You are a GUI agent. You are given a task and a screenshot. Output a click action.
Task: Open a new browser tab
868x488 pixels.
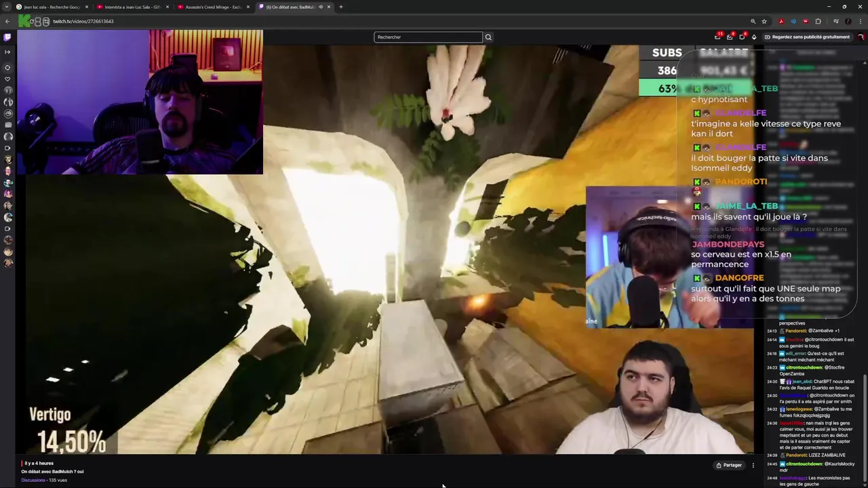[x=341, y=7]
